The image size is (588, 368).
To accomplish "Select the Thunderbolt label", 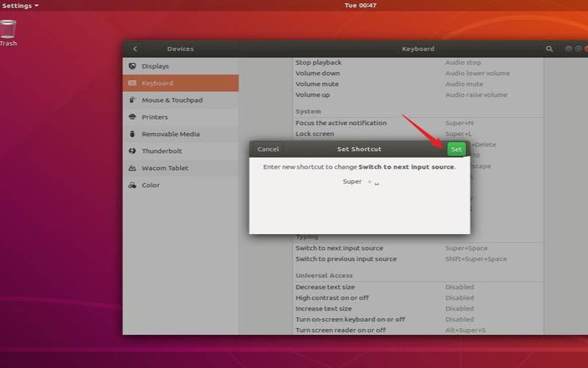I will click(162, 151).
